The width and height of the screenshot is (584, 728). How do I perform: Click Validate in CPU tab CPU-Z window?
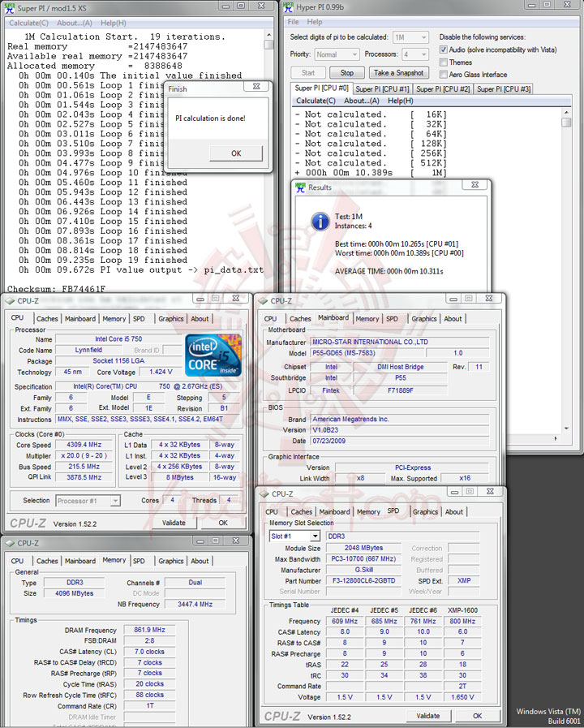click(x=174, y=523)
